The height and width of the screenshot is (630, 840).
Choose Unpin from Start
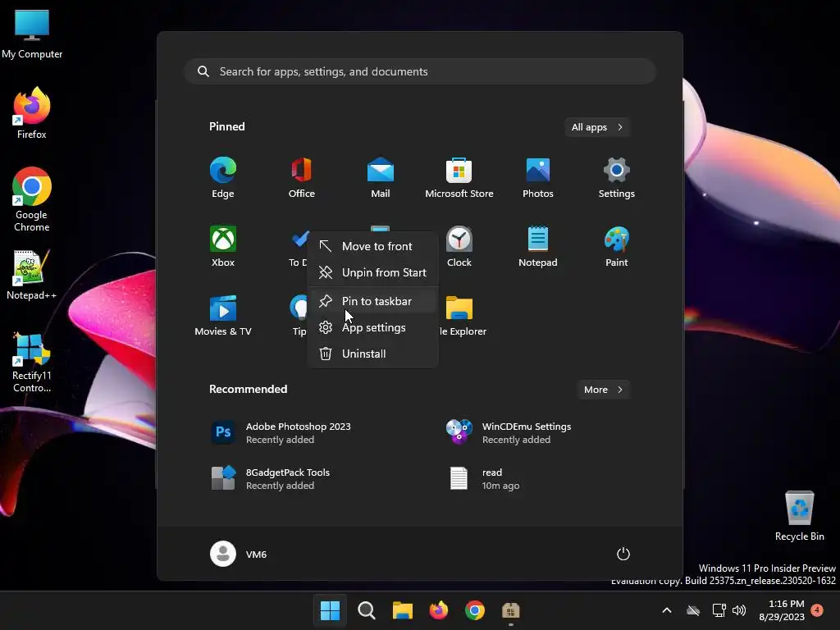(373, 272)
